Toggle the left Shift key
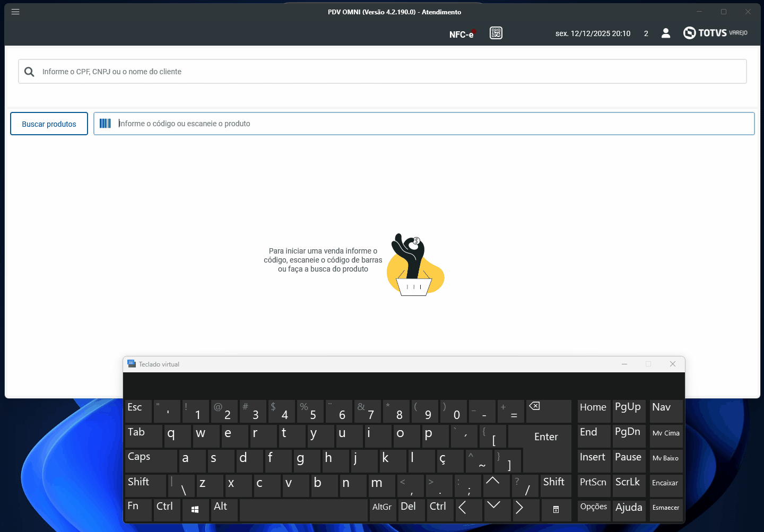Viewport: 764px width, 532px height. point(145,485)
